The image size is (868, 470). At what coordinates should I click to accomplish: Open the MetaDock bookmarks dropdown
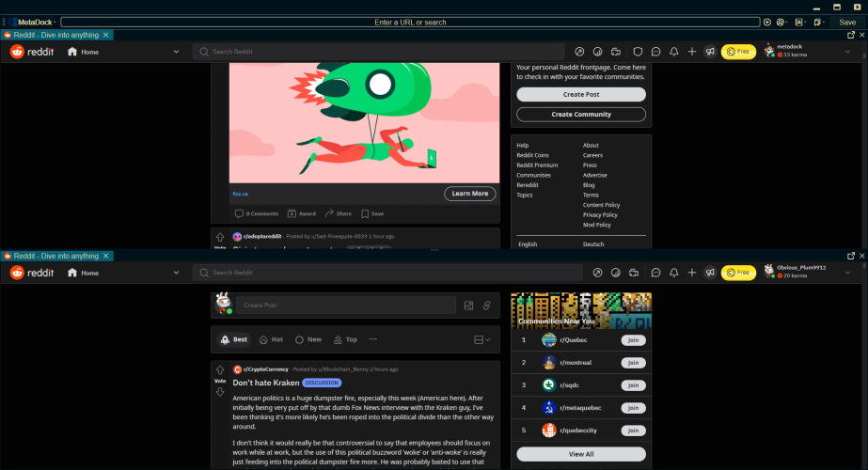coord(818,23)
